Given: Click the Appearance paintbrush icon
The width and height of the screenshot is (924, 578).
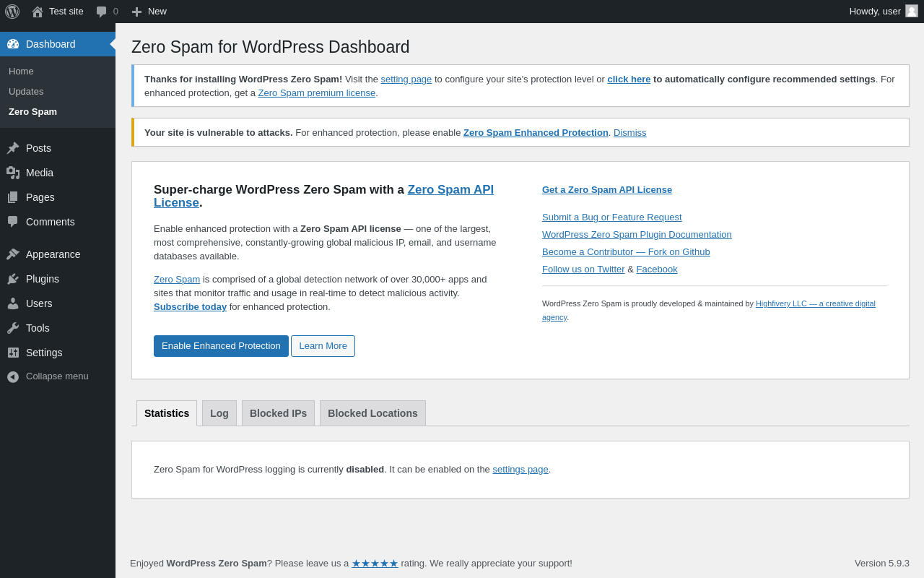Looking at the screenshot, I should pyautogui.click(x=13, y=254).
